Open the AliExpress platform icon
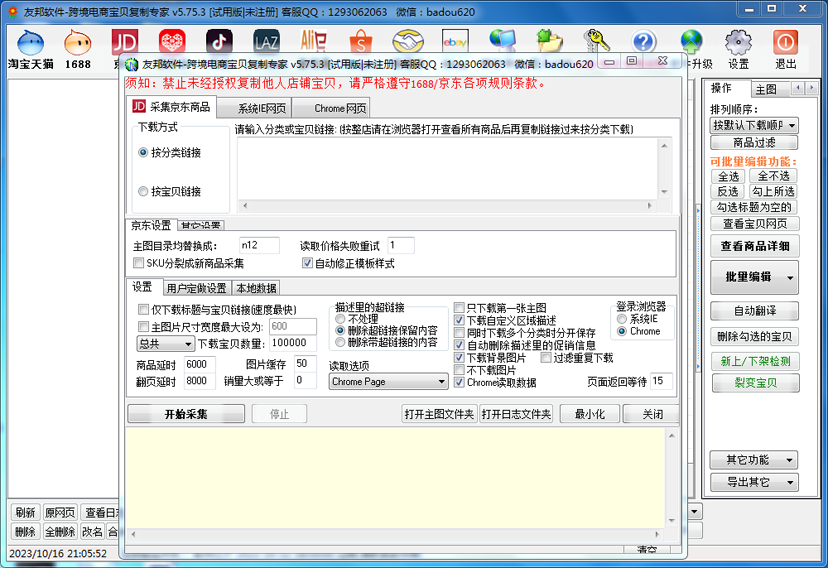The image size is (828, 568). (x=314, y=41)
